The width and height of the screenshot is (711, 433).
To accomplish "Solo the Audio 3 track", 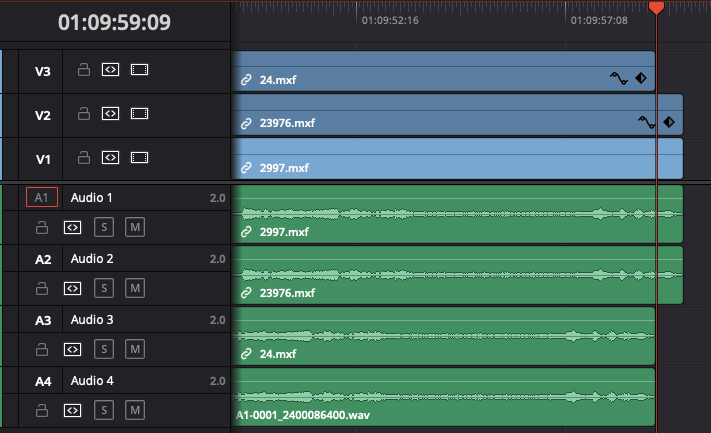I will [104, 350].
